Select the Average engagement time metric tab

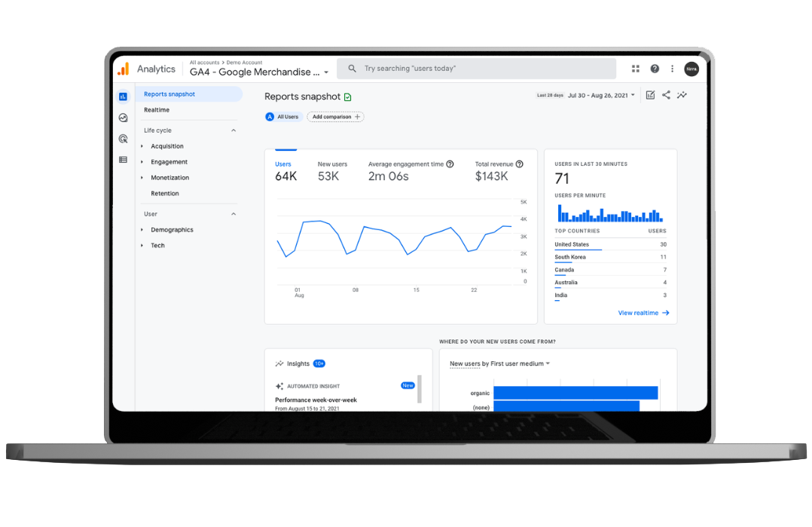[x=411, y=171]
